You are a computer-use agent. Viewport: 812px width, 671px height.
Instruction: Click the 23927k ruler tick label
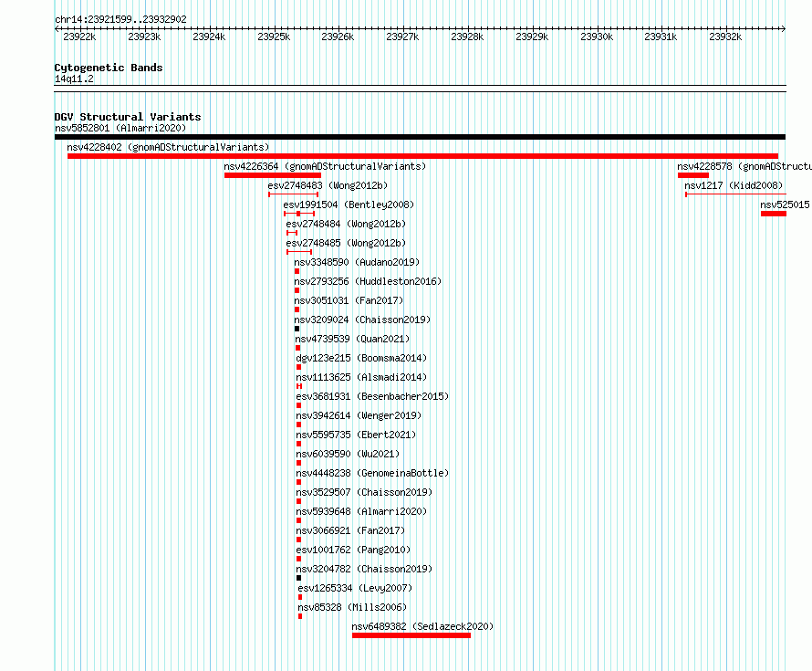point(402,37)
